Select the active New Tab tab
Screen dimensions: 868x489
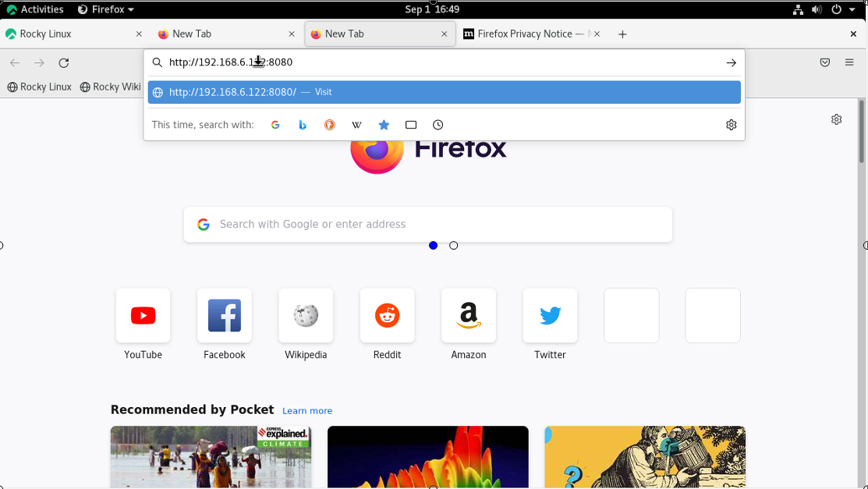coord(380,34)
